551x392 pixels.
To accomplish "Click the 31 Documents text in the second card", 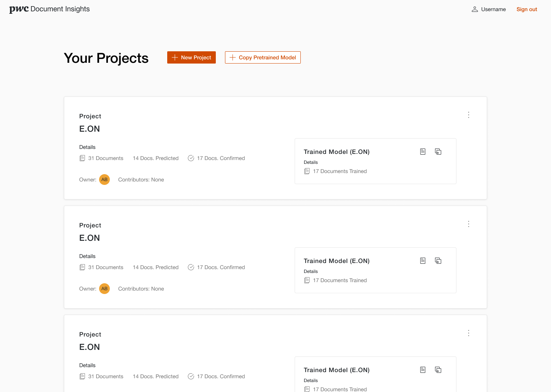I will pos(106,267).
